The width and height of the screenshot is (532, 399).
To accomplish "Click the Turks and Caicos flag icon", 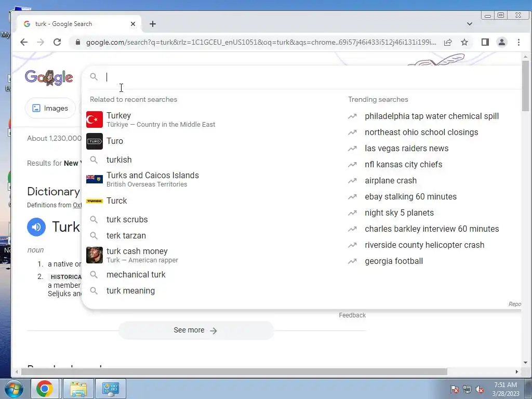I will click(x=95, y=179).
